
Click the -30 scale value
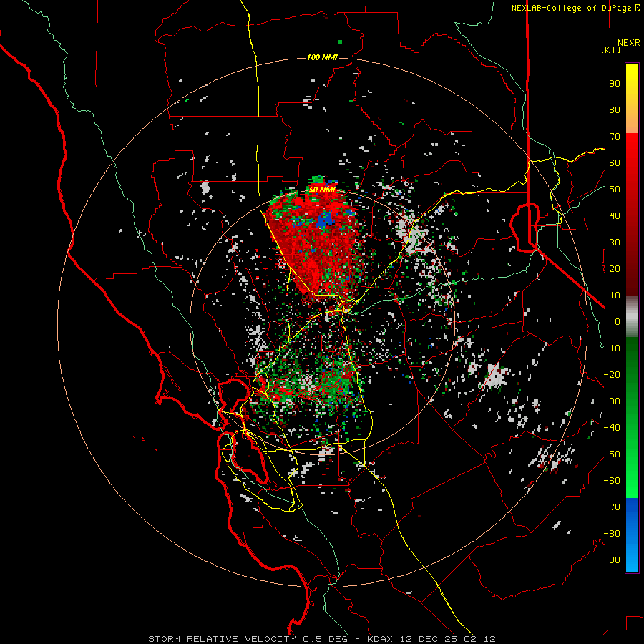click(612, 401)
